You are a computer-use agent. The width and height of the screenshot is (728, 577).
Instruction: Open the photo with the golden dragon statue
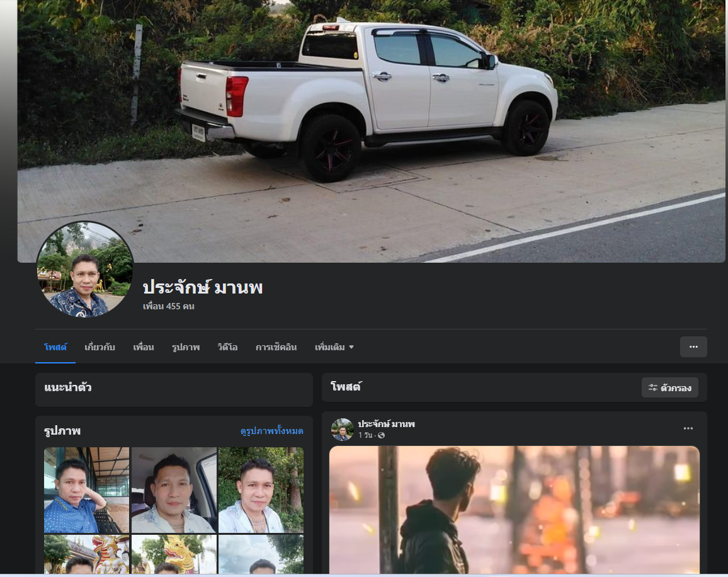click(174, 554)
